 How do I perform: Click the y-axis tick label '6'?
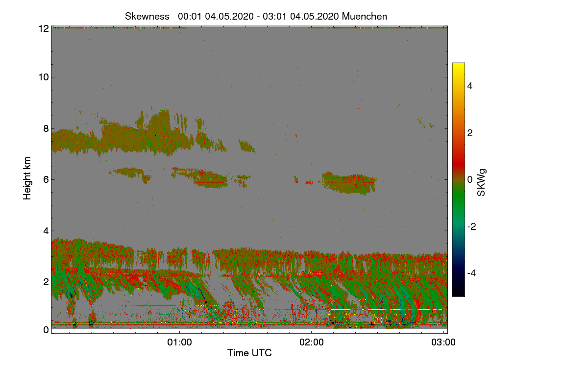[46, 179]
